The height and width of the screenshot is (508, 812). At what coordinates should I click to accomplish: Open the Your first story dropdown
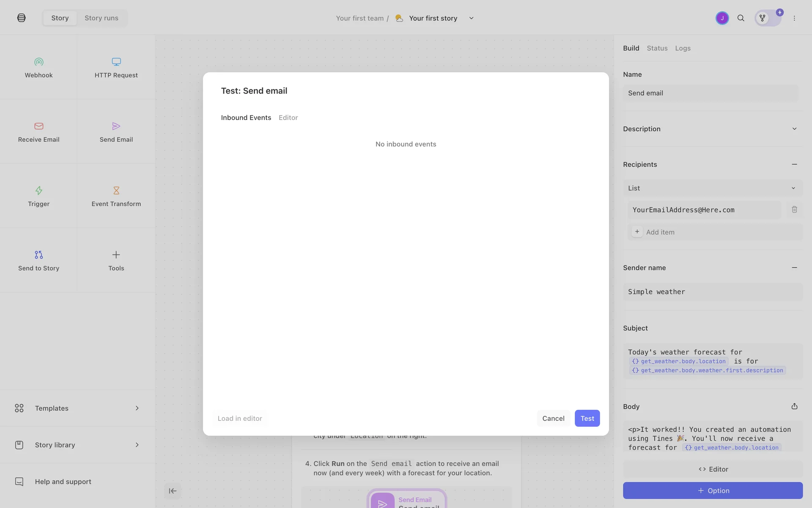point(471,18)
